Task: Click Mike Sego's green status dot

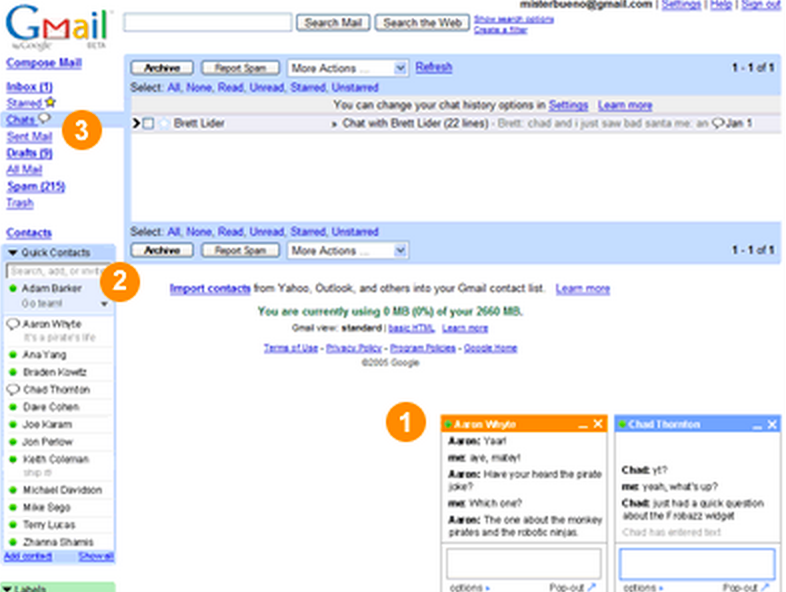Action: tap(13, 507)
